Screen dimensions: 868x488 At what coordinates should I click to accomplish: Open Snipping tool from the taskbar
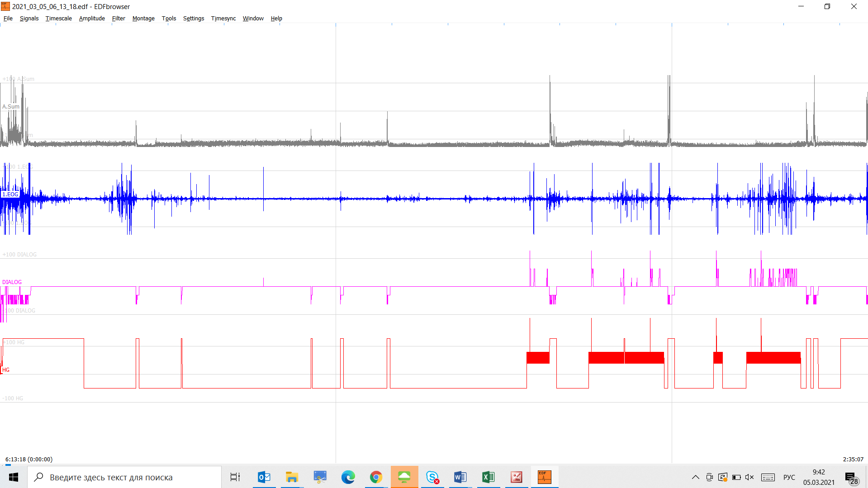tap(320, 477)
